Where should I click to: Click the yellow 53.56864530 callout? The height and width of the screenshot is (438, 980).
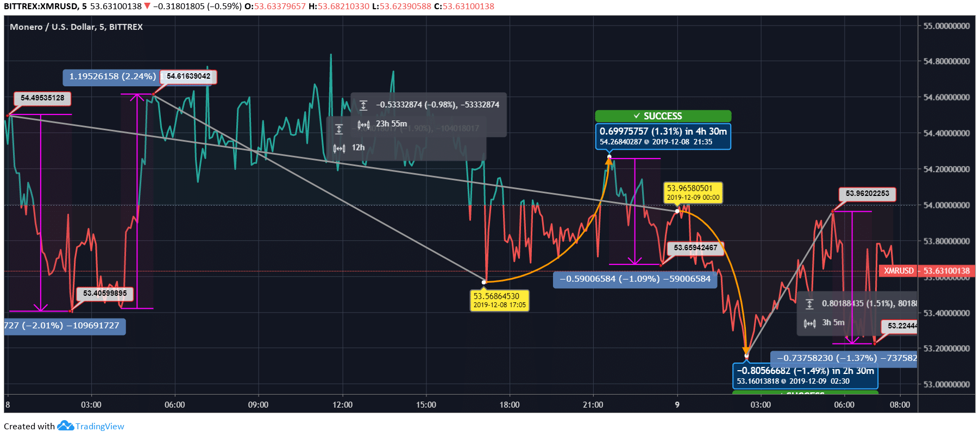pos(500,300)
